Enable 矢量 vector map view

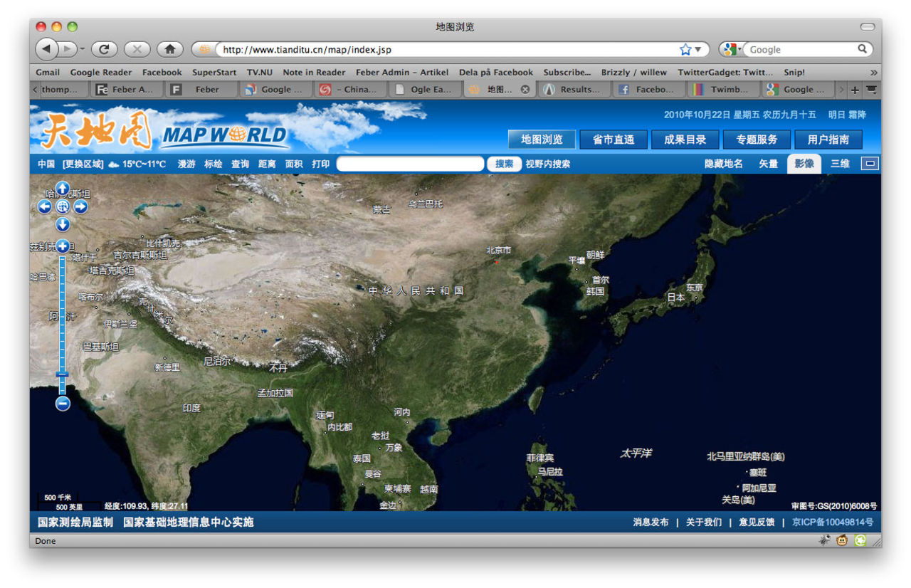click(x=768, y=164)
